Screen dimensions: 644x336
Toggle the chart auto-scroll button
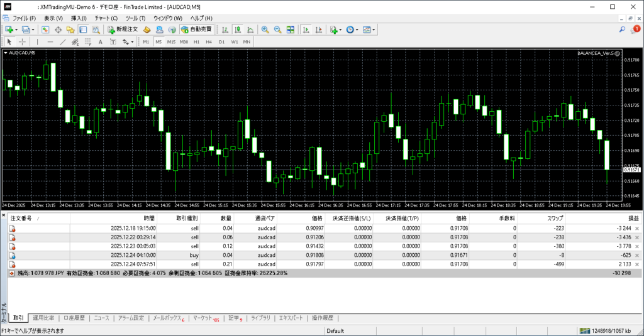coord(306,30)
